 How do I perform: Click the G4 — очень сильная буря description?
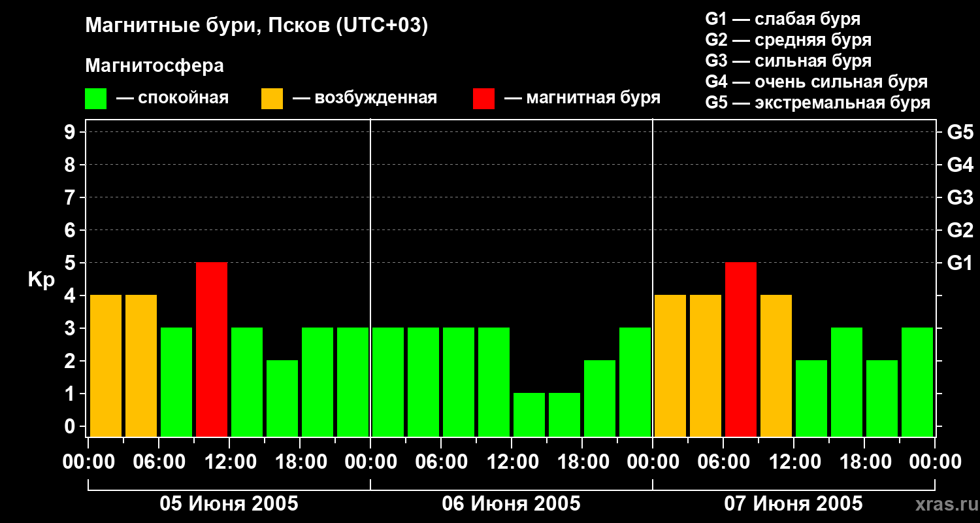(817, 82)
